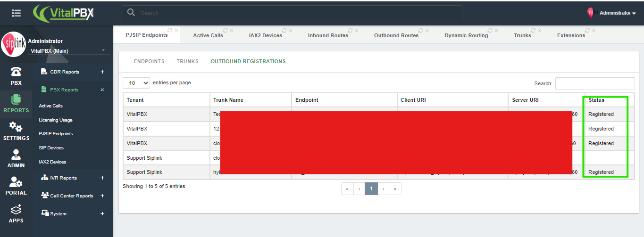Open the PBX section in sidebar
644x237 pixels.
pos(16,76)
